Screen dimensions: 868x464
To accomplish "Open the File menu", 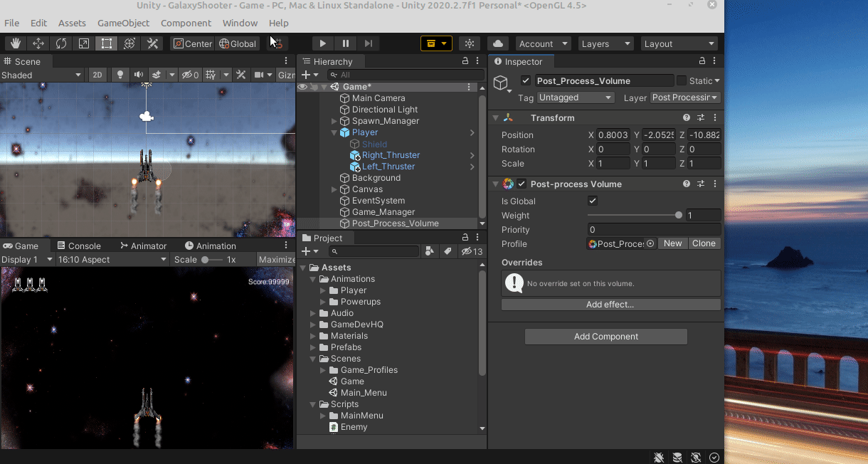I will [x=12, y=23].
